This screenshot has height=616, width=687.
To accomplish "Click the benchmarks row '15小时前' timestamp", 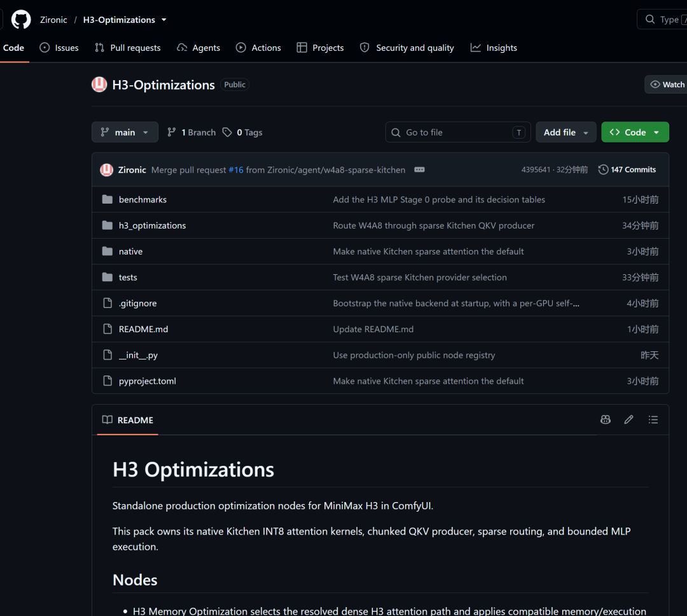I will pos(640,199).
